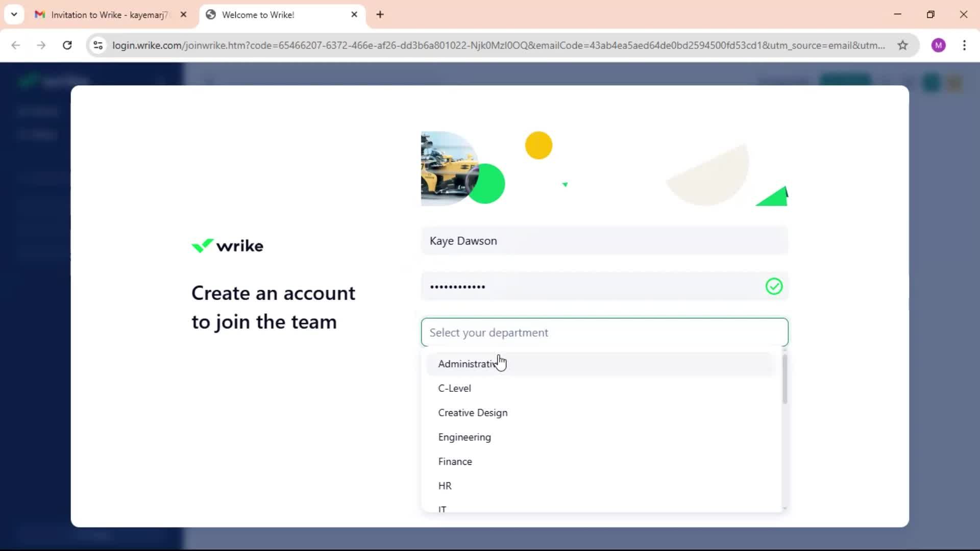Select Finance department option

pyautogui.click(x=601, y=462)
